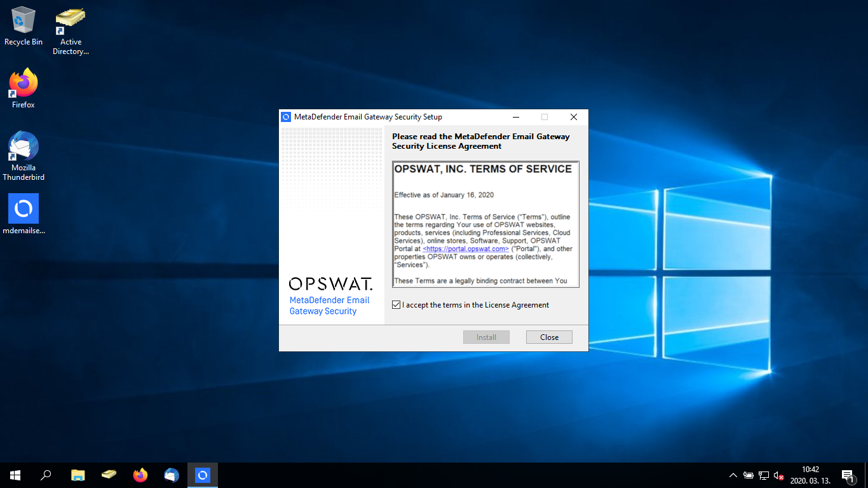Open the Action Center notifications icon
This screenshot has height=488, width=868.
coord(848,475)
